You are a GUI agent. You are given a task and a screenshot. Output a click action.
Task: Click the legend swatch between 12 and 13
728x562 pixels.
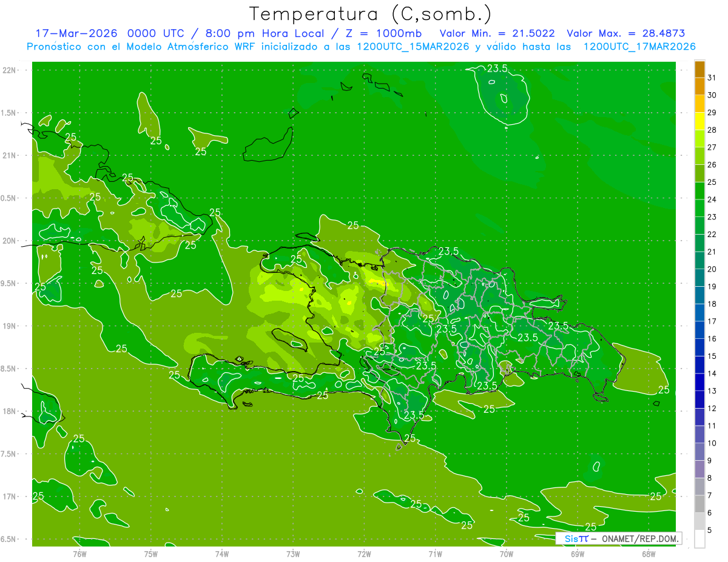[699, 400]
